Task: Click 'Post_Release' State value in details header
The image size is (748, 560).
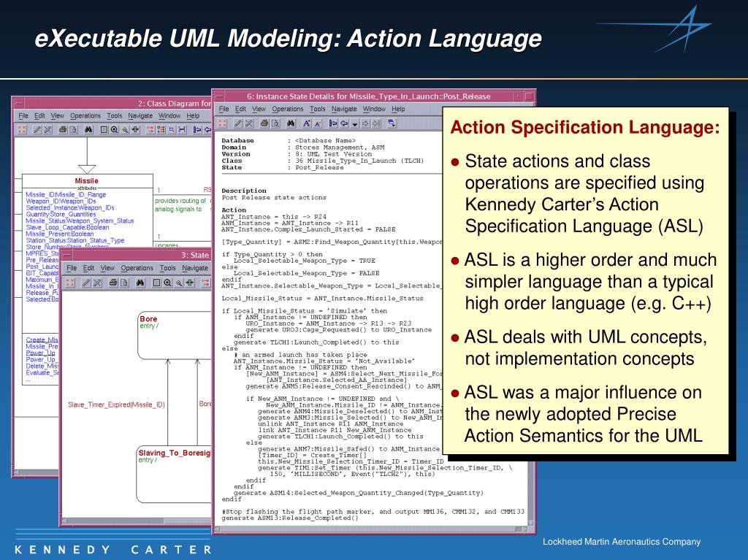Action: (319, 167)
